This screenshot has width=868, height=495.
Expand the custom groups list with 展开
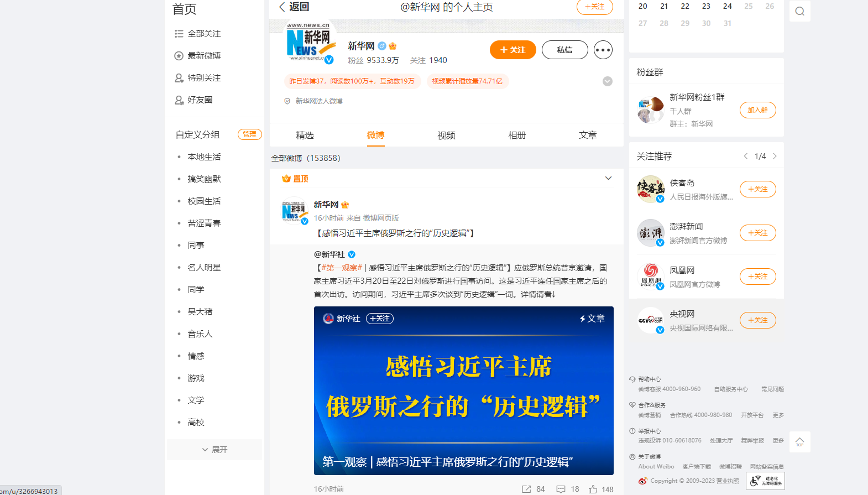click(x=215, y=450)
